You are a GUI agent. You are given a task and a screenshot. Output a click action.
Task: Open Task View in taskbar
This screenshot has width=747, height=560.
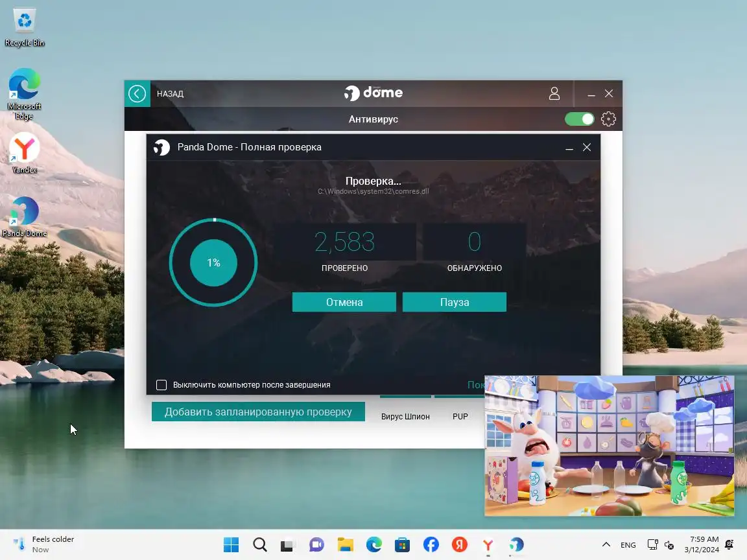point(288,544)
